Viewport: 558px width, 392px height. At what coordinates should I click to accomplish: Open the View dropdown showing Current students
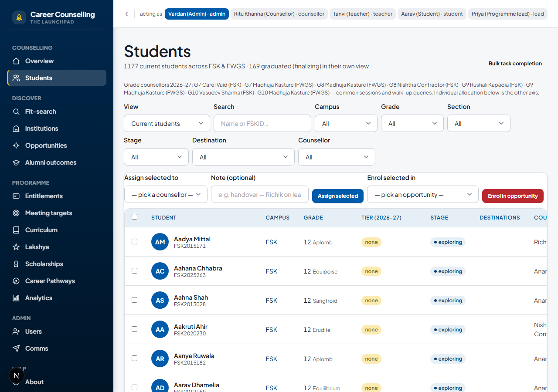point(167,123)
